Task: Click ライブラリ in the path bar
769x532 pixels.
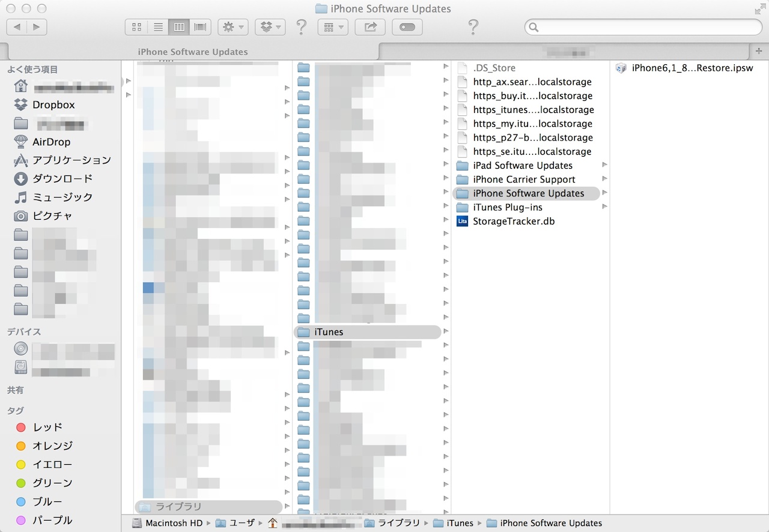Action: (392, 523)
